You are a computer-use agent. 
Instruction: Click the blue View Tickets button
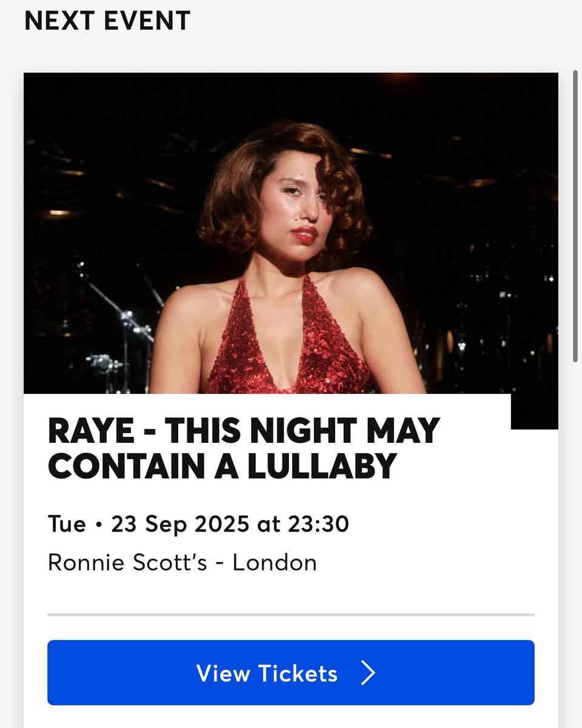point(291,673)
